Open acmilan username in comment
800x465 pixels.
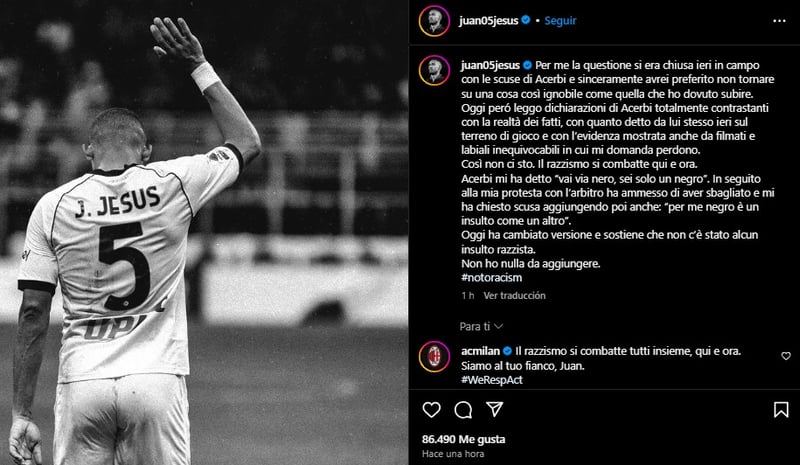[x=480, y=351]
